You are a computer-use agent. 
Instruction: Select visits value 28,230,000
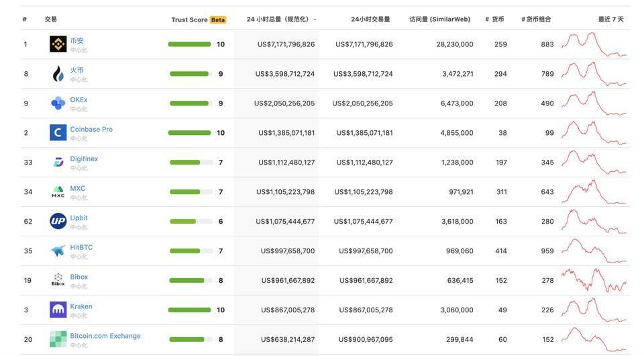(x=455, y=44)
